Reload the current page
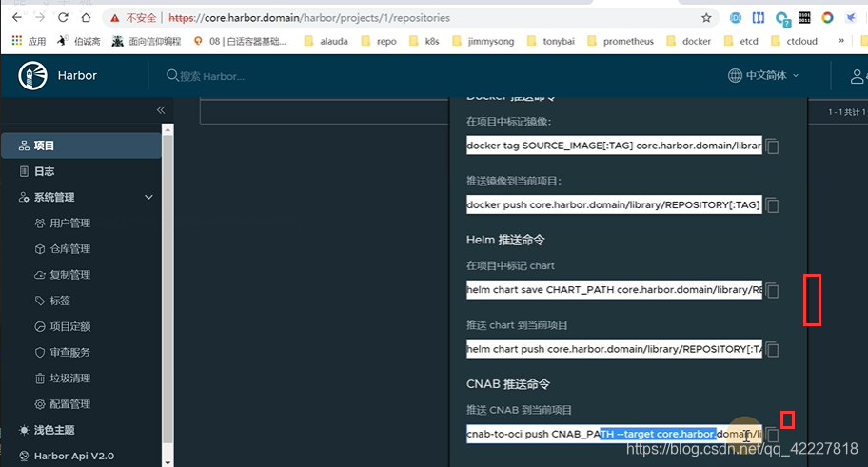 coord(63,18)
